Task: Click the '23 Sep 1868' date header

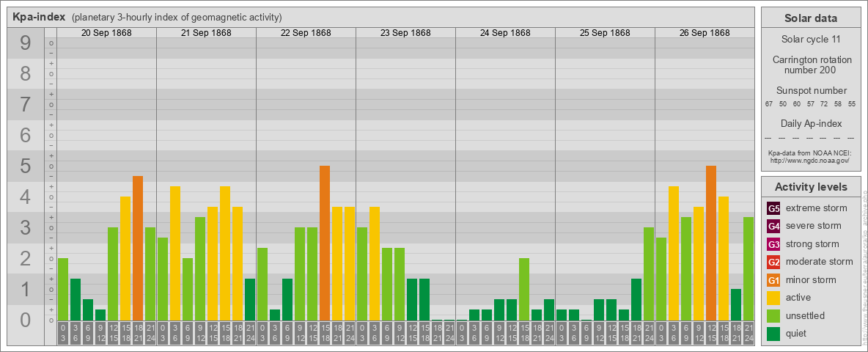Action: [x=405, y=33]
